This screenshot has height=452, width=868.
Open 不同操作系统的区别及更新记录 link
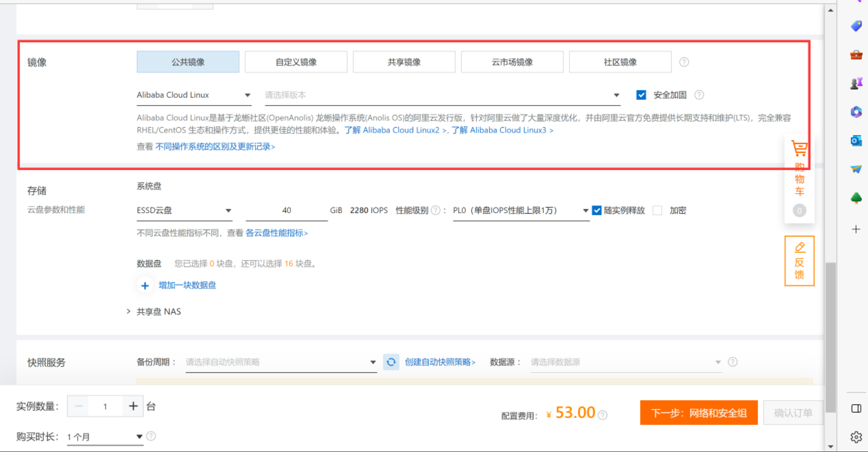point(215,147)
